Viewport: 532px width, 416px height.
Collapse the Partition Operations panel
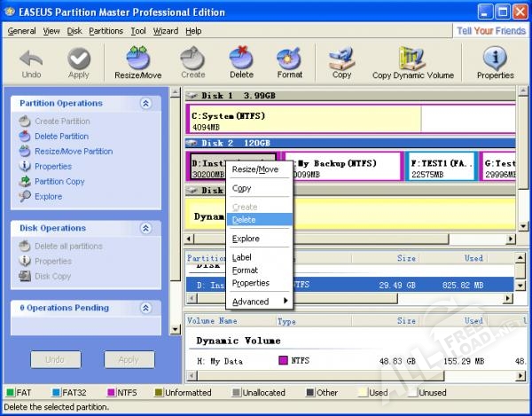point(146,104)
